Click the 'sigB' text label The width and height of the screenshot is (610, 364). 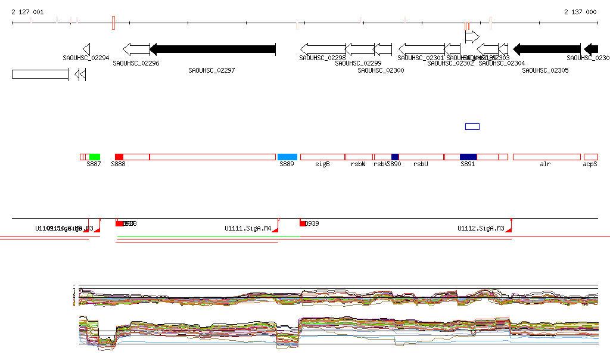pyautogui.click(x=322, y=164)
